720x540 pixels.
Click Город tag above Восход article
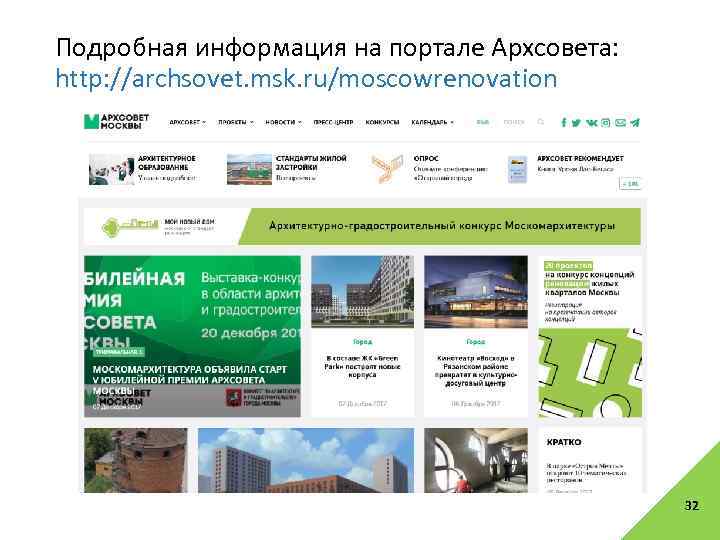tap(476, 342)
